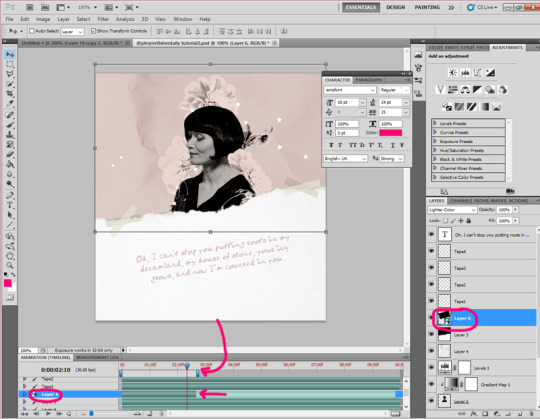Add a Curves adjustment

pos(477,72)
